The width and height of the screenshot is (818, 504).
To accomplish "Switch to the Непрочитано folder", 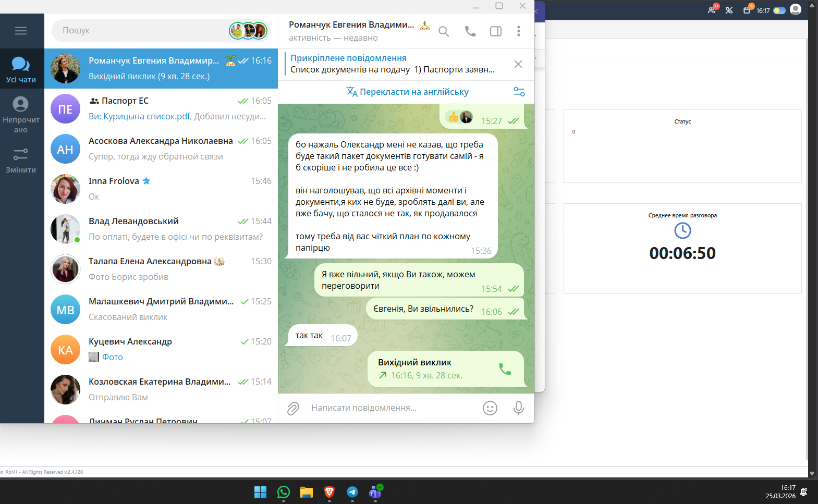I will (x=21, y=115).
